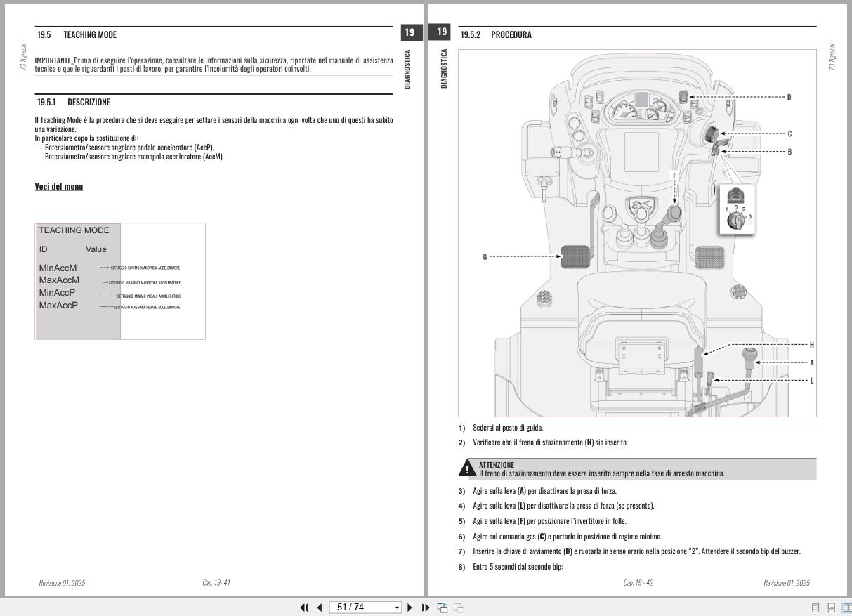Jump to the last page

click(x=426, y=608)
